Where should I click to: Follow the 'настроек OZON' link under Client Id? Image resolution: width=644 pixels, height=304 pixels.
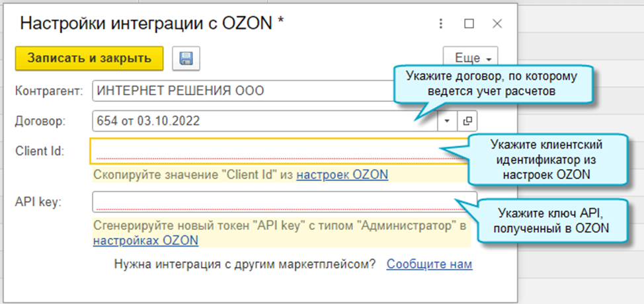[342, 174]
